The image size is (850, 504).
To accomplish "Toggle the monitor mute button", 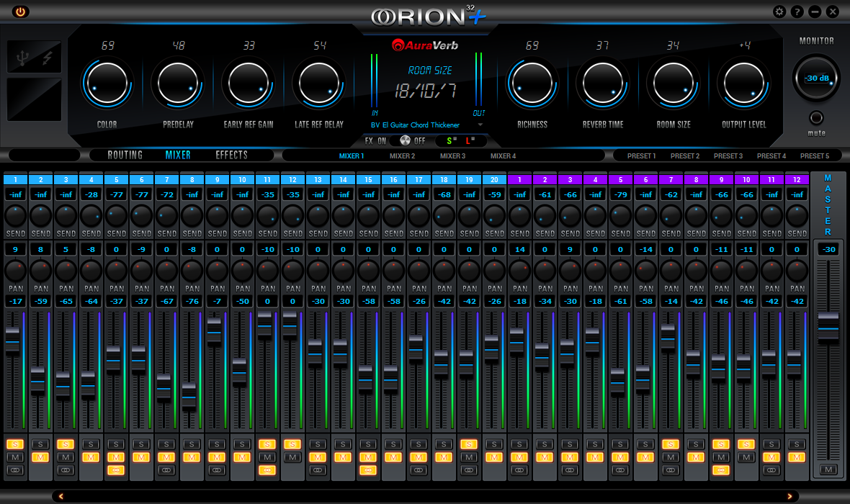I will 816,118.
